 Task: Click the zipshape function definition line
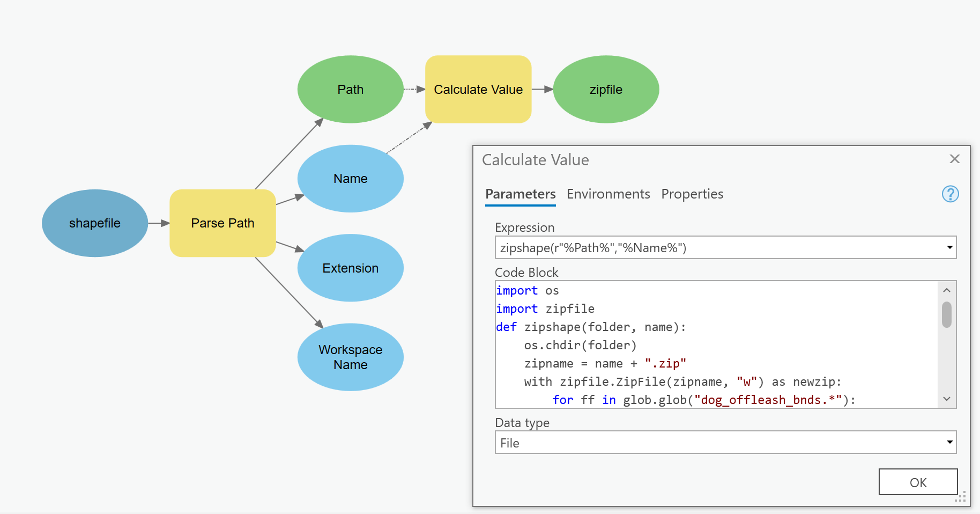click(x=592, y=327)
